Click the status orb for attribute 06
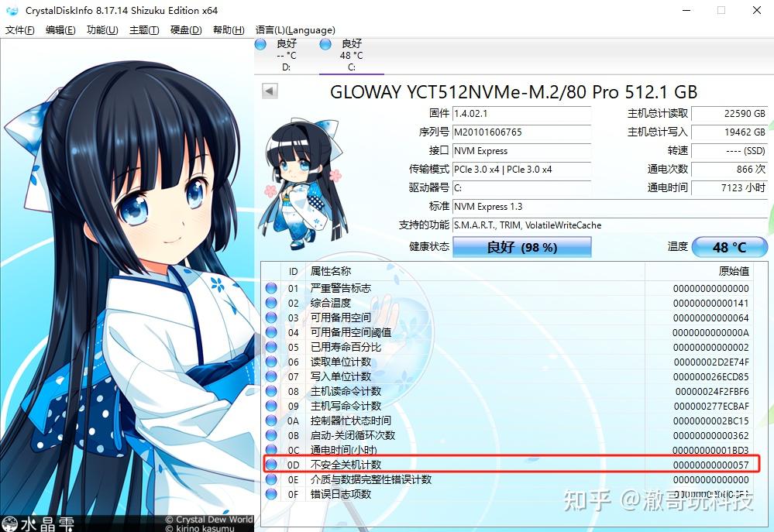 (271, 362)
